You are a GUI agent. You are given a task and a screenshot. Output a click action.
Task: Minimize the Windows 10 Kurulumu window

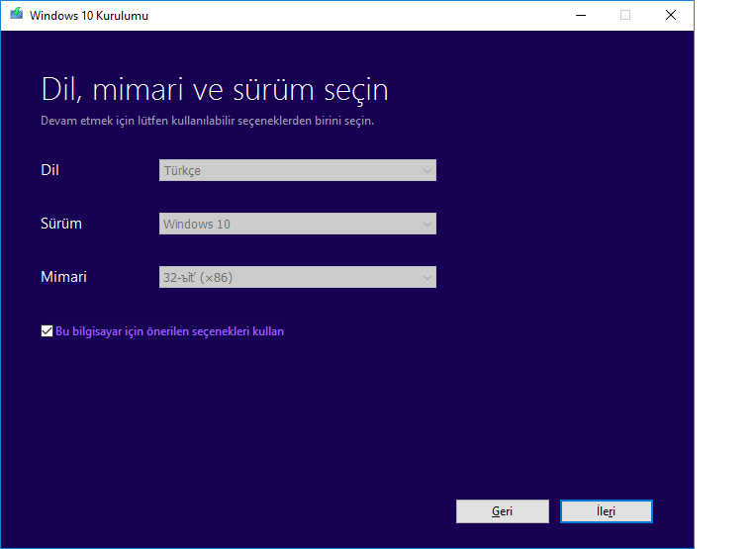click(581, 16)
